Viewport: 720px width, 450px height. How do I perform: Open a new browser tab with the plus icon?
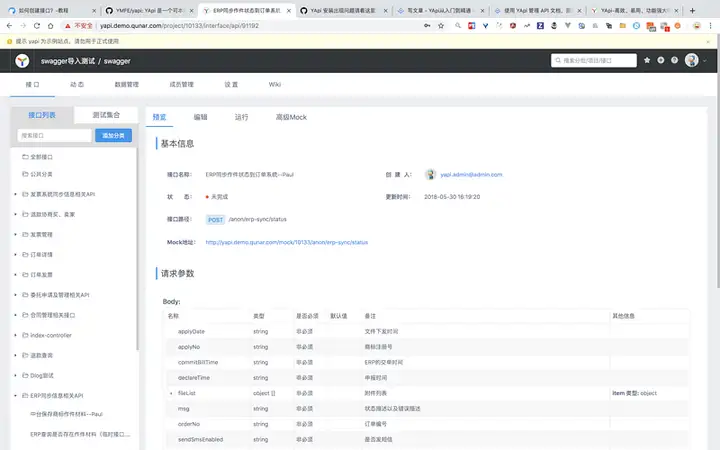click(692, 10)
